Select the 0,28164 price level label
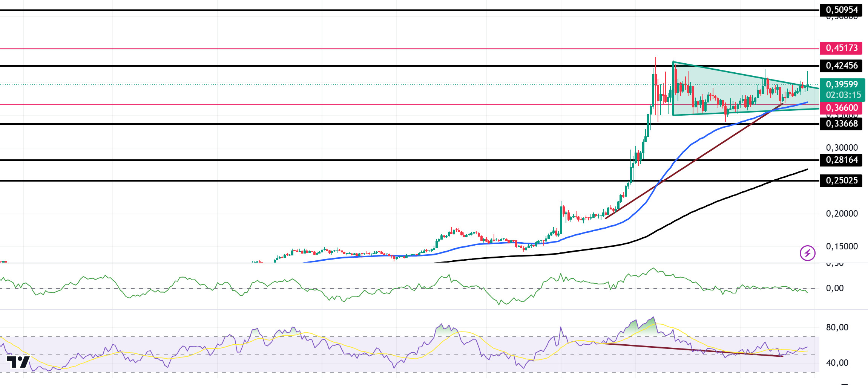 coord(841,160)
